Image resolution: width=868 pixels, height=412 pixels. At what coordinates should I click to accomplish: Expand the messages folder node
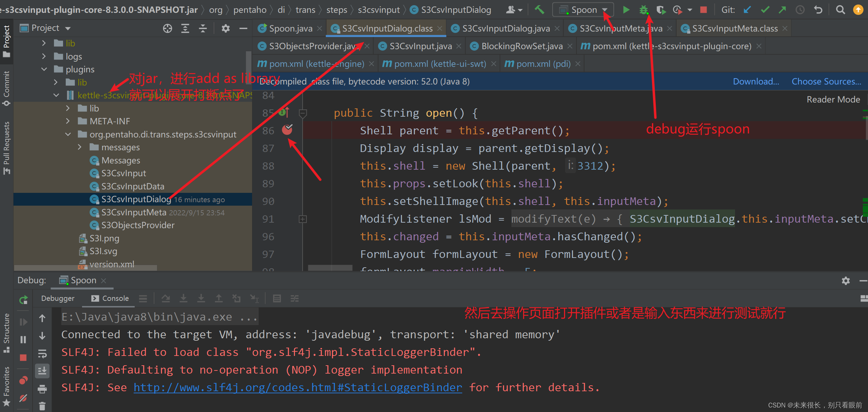[x=80, y=147]
